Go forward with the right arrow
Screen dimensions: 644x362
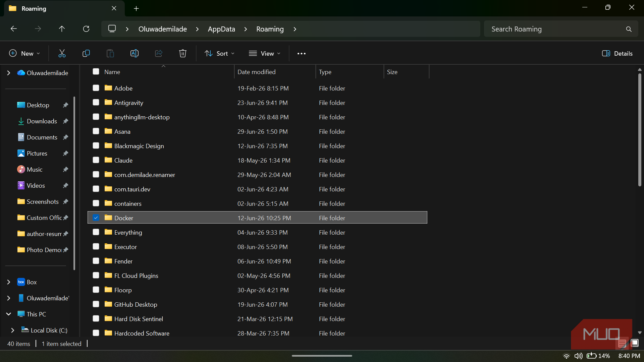38,29
